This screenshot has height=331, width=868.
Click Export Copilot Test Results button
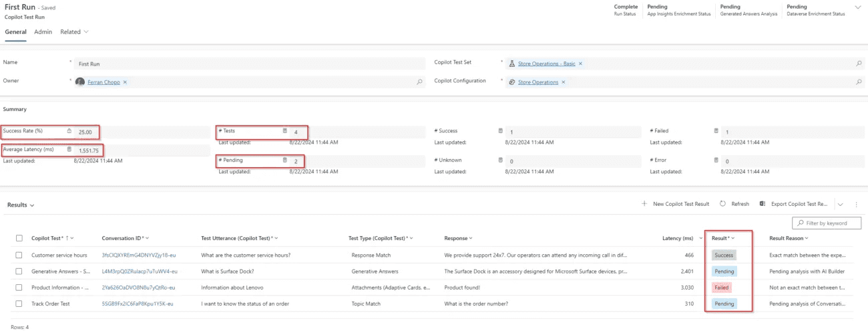click(794, 204)
